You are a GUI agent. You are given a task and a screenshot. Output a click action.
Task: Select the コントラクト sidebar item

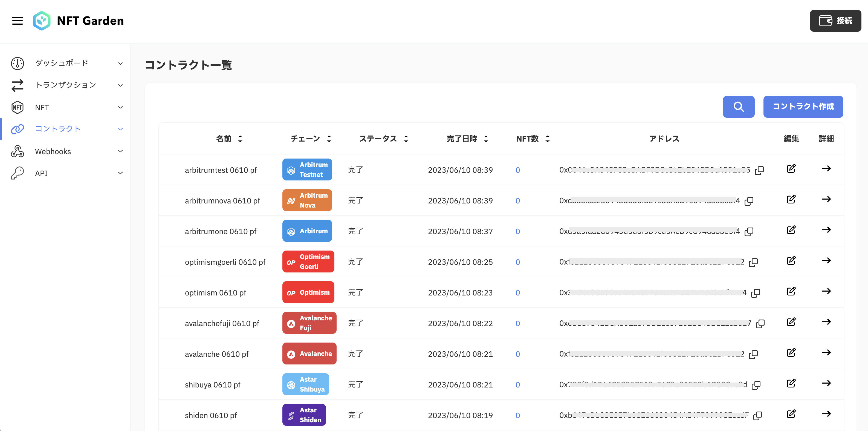tap(58, 129)
